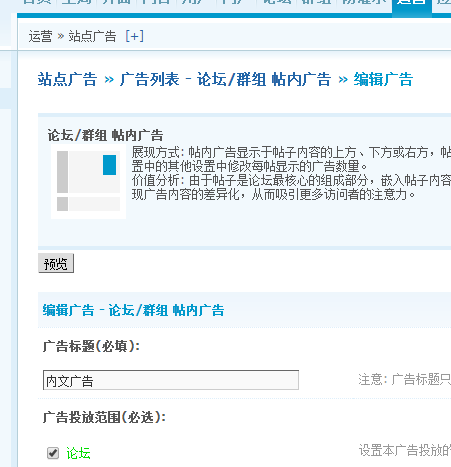Viewport: 451px width, 467px height.
Task: Click 站点广告 in the small breadcrumb
Action: coord(92,36)
